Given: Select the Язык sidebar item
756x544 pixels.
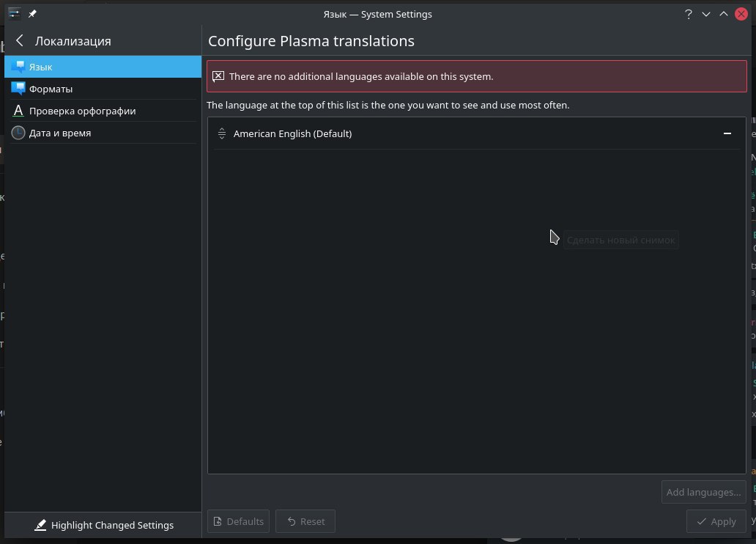Looking at the screenshot, I should click(x=103, y=67).
